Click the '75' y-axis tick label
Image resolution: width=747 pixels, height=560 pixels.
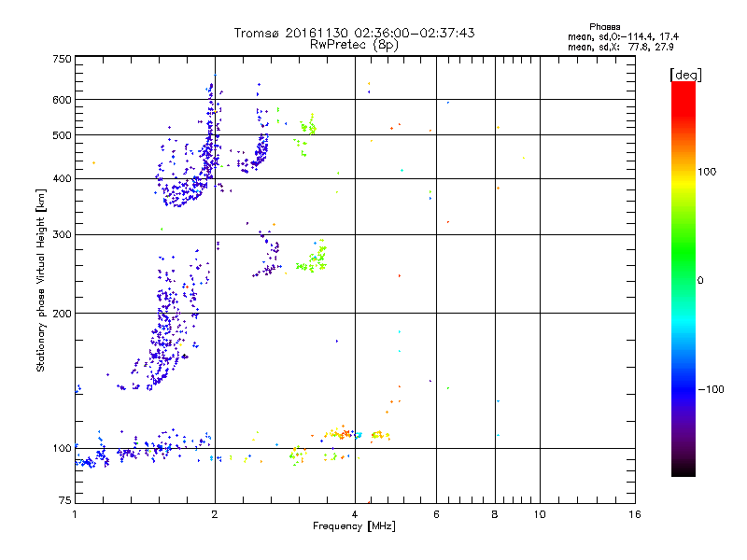point(65,500)
